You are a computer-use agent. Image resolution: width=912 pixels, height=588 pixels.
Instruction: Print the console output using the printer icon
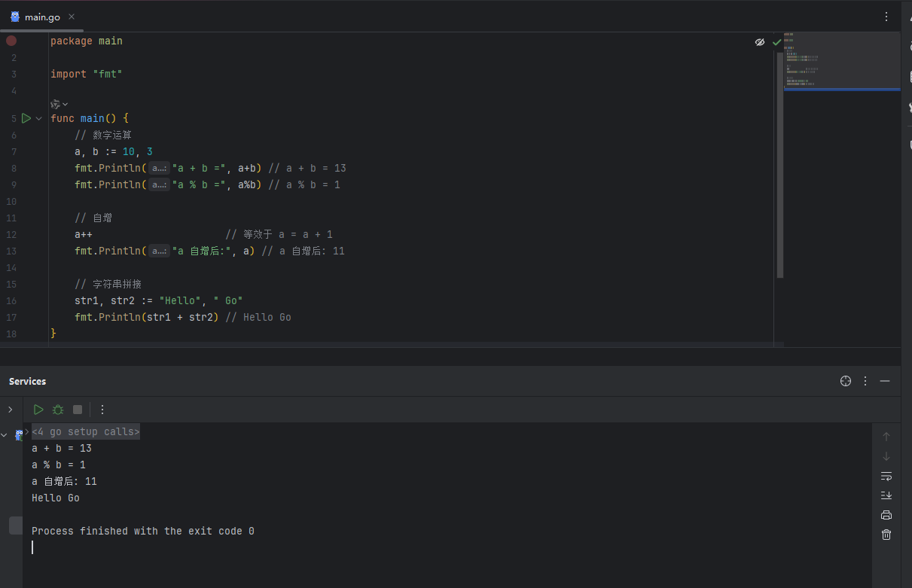[x=886, y=515]
